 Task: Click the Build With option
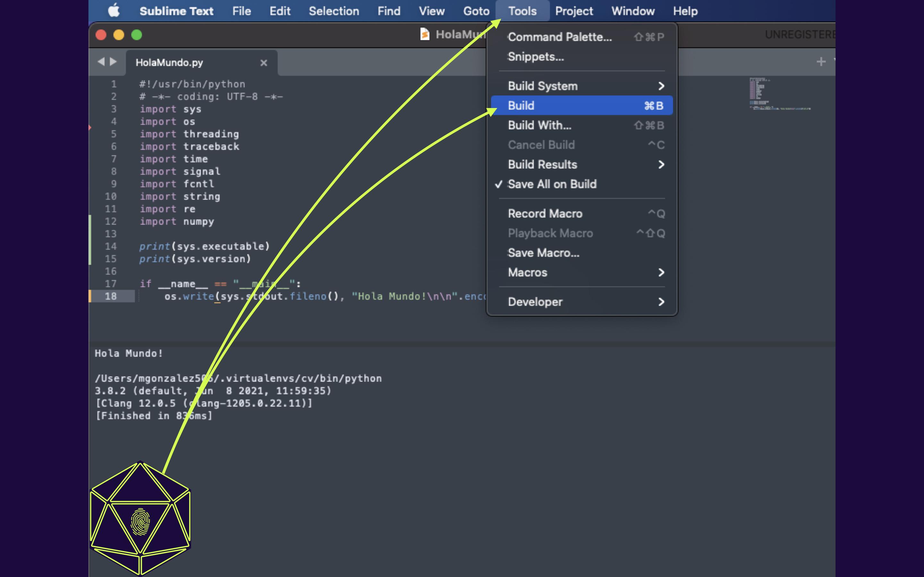tap(540, 125)
